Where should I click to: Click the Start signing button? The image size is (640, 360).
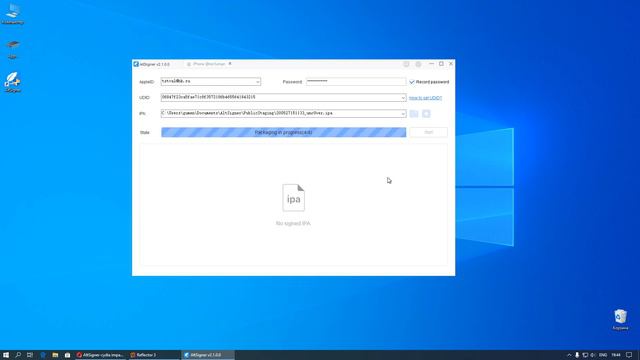coord(428,132)
